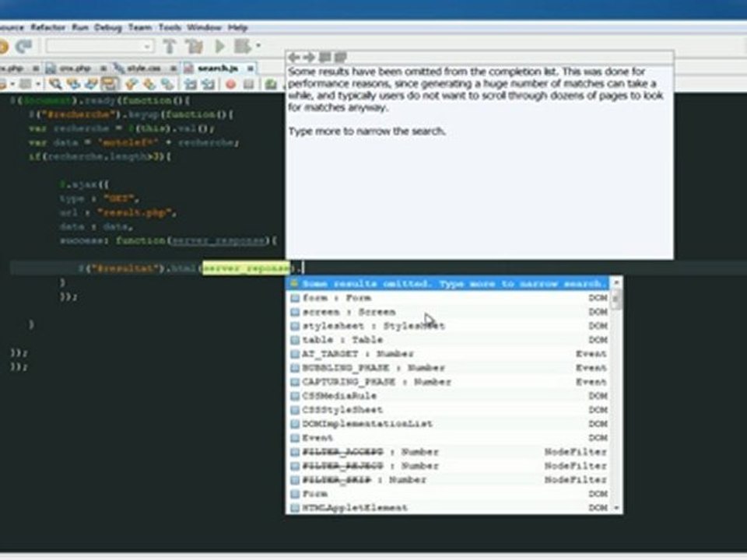Select 'screen : Screen' completion item
Screen dimensions: 747x560
[448, 312]
